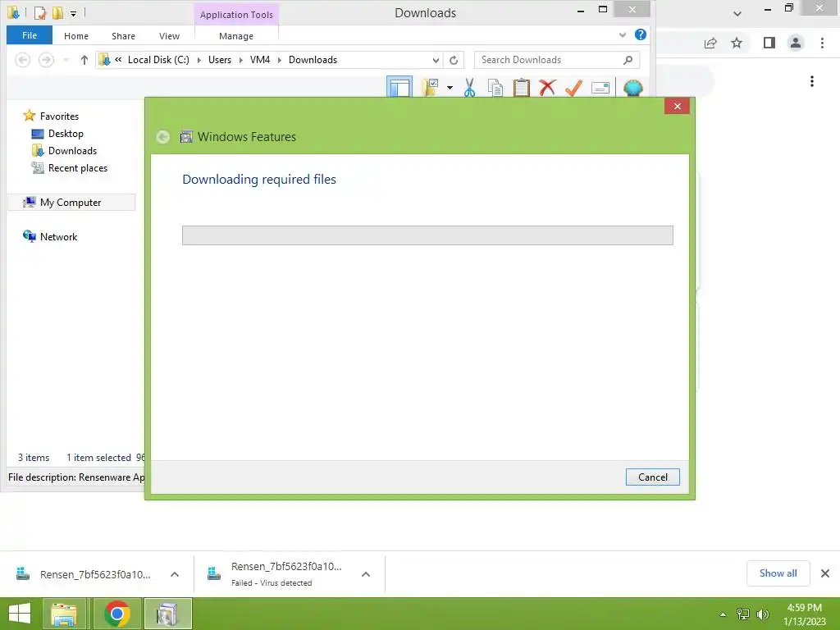Open the View ribbon tab
Image resolution: width=840 pixels, height=630 pixels.
(169, 36)
